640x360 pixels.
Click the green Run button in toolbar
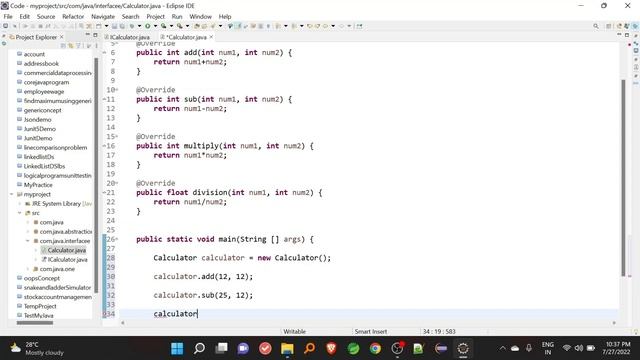[x=147, y=26]
